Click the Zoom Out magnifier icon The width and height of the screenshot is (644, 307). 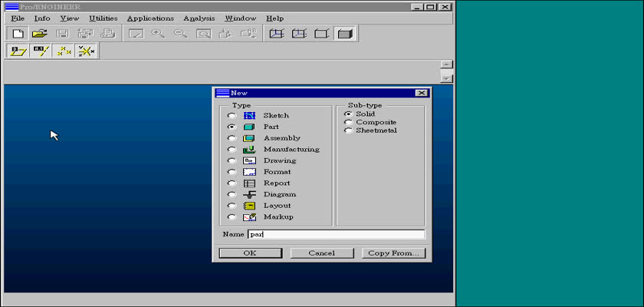[181, 34]
